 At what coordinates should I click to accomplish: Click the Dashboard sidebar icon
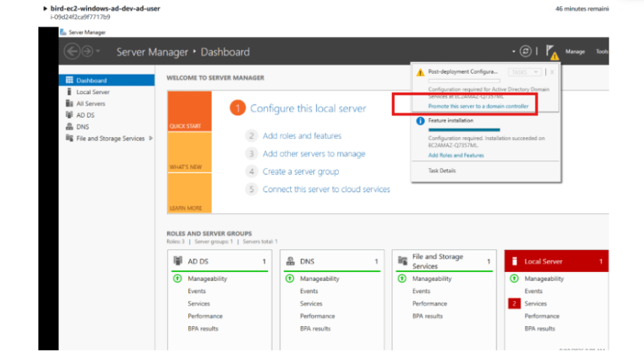point(69,80)
